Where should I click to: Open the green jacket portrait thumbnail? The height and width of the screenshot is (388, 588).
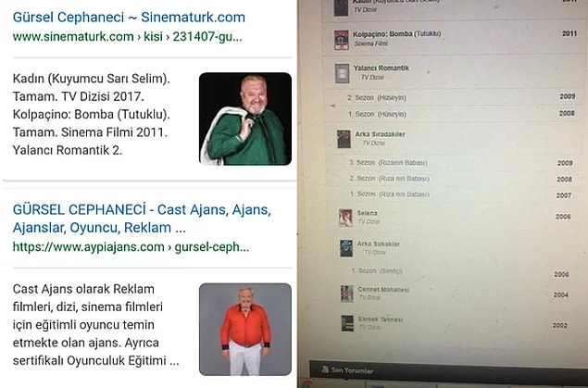pyautogui.click(x=245, y=119)
